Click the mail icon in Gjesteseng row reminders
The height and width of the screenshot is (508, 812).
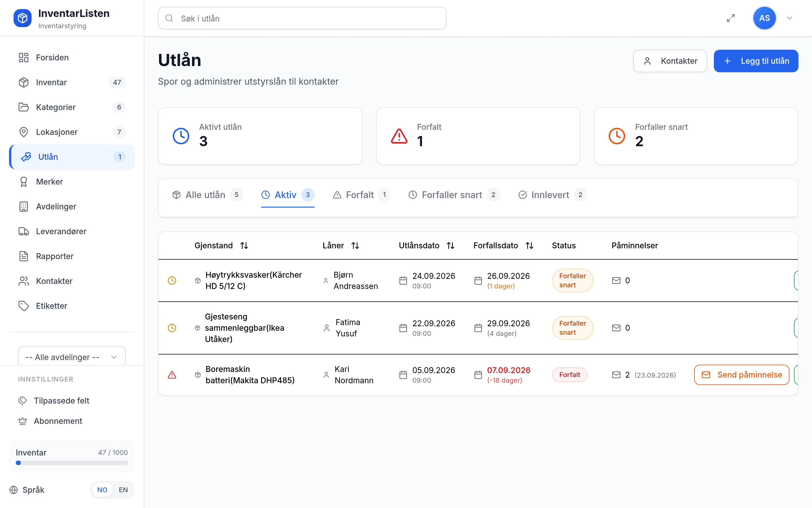click(616, 328)
